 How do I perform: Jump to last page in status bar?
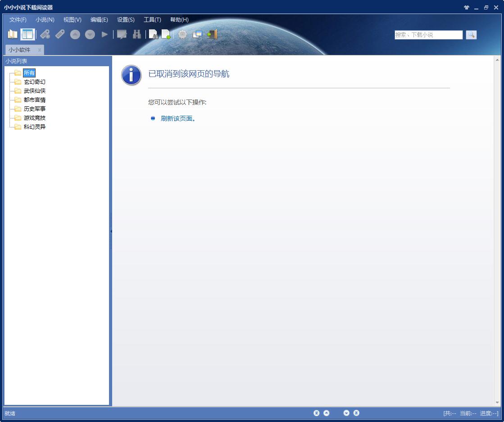click(x=356, y=413)
